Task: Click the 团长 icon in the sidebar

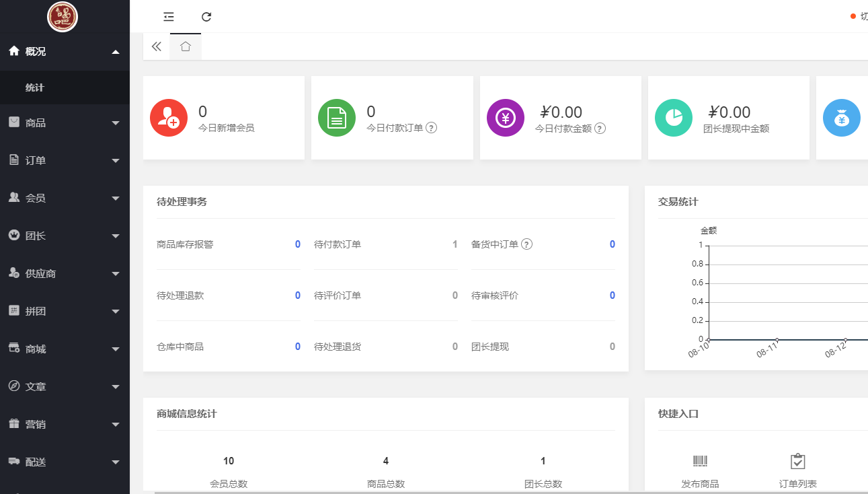Action: (x=15, y=236)
